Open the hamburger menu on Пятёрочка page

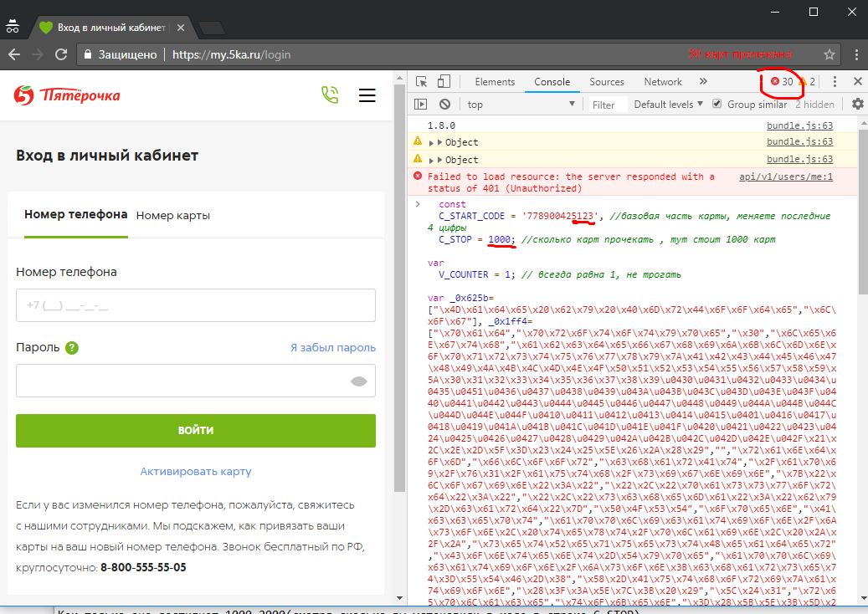367,95
